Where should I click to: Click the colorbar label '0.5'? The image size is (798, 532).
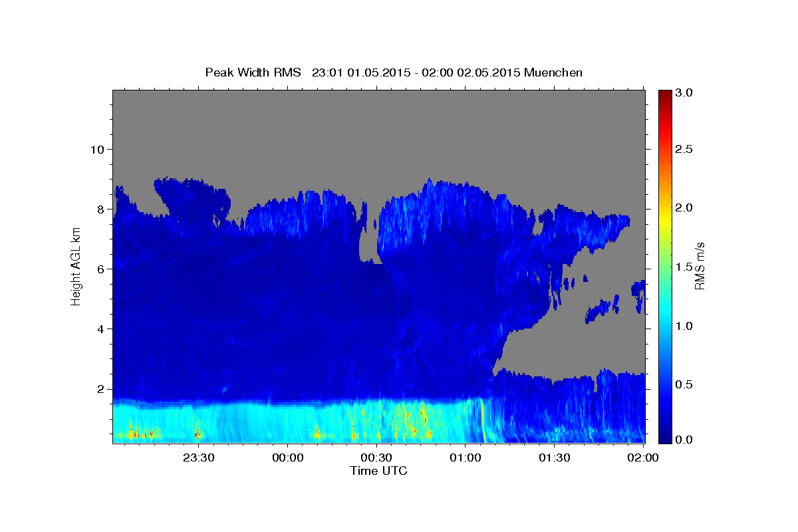tap(684, 384)
